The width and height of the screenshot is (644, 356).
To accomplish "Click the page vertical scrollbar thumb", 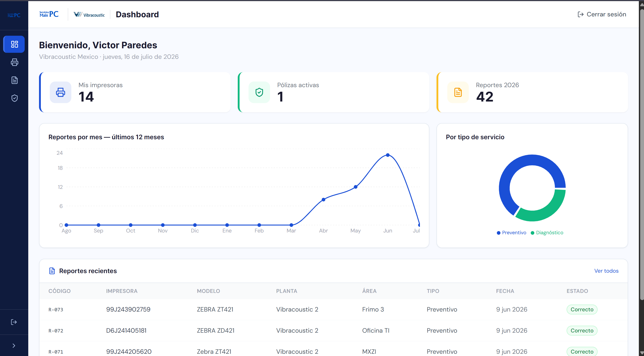I will click(x=642, y=155).
